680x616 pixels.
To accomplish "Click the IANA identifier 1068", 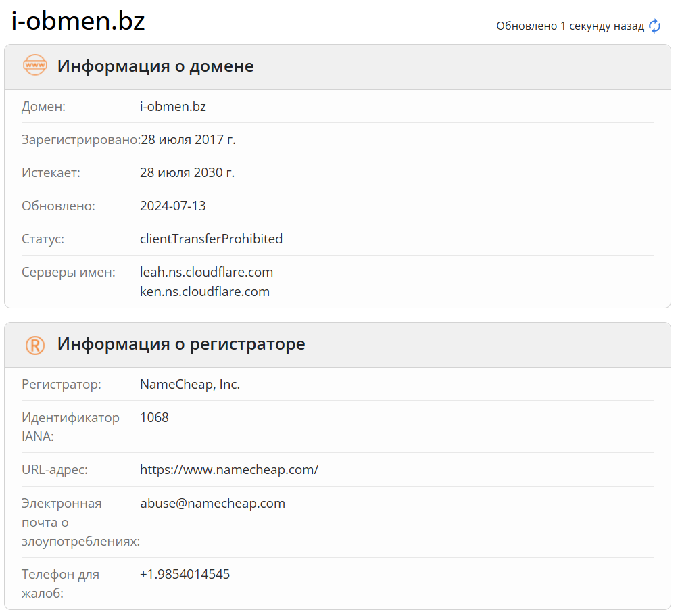I will coord(154,418).
